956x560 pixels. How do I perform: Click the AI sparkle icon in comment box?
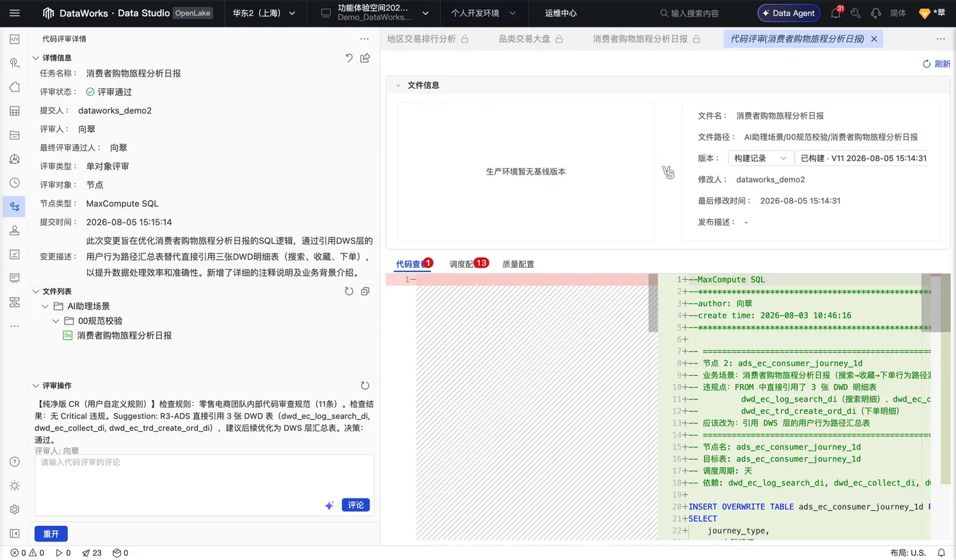click(x=329, y=505)
